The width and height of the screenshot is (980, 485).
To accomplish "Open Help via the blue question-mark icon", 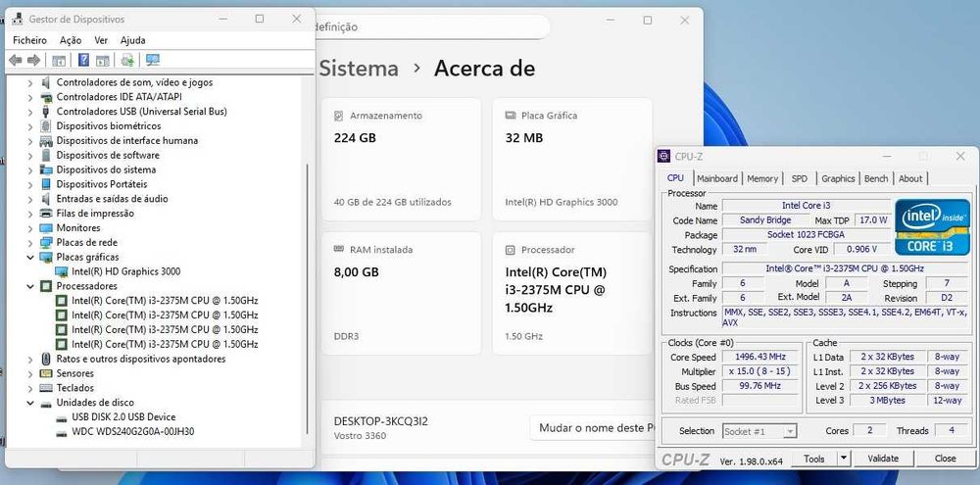I will pyautogui.click(x=83, y=60).
